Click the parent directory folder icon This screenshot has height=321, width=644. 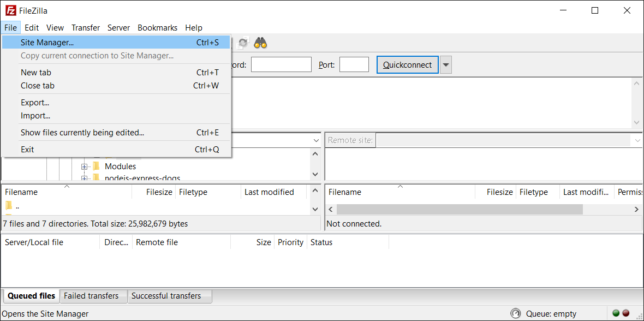pyautogui.click(x=9, y=206)
